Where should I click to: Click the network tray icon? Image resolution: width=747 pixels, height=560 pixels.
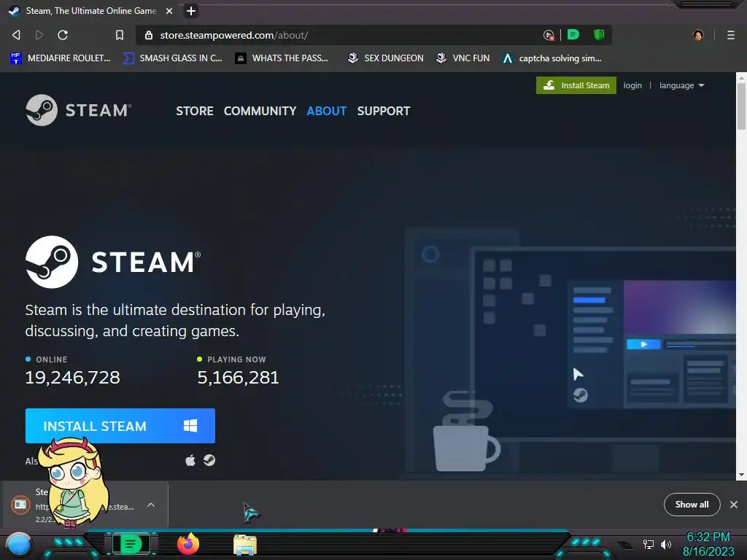tap(649, 544)
